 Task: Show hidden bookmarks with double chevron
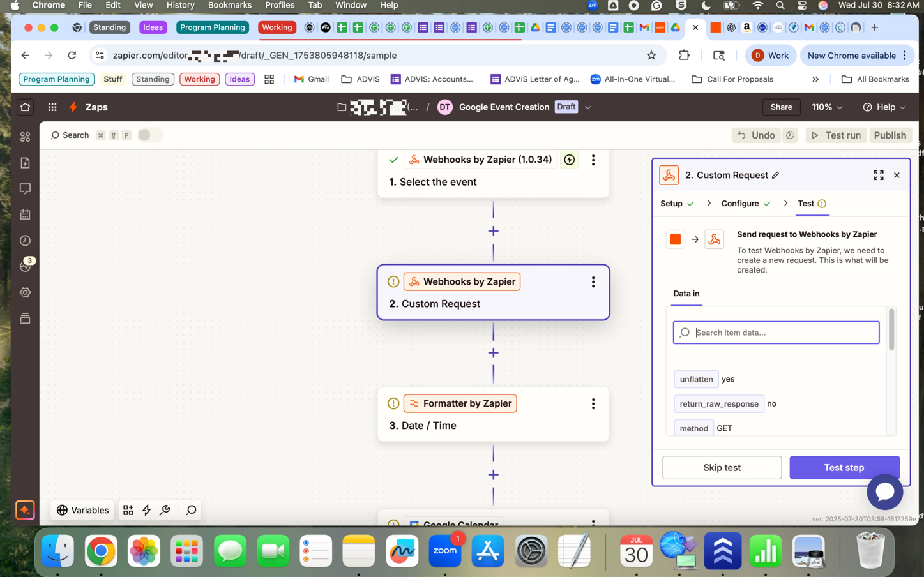(x=815, y=79)
